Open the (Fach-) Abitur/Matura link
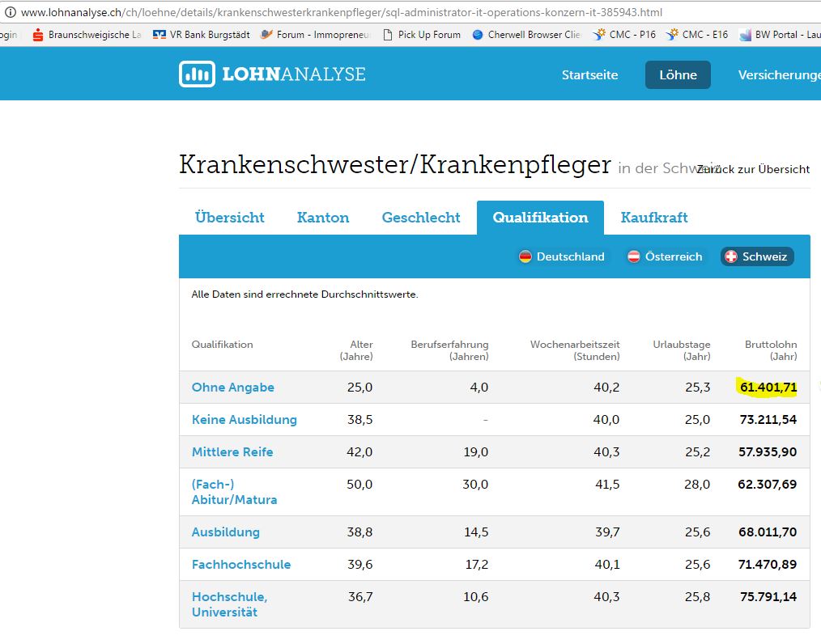The image size is (821, 644). click(x=234, y=492)
